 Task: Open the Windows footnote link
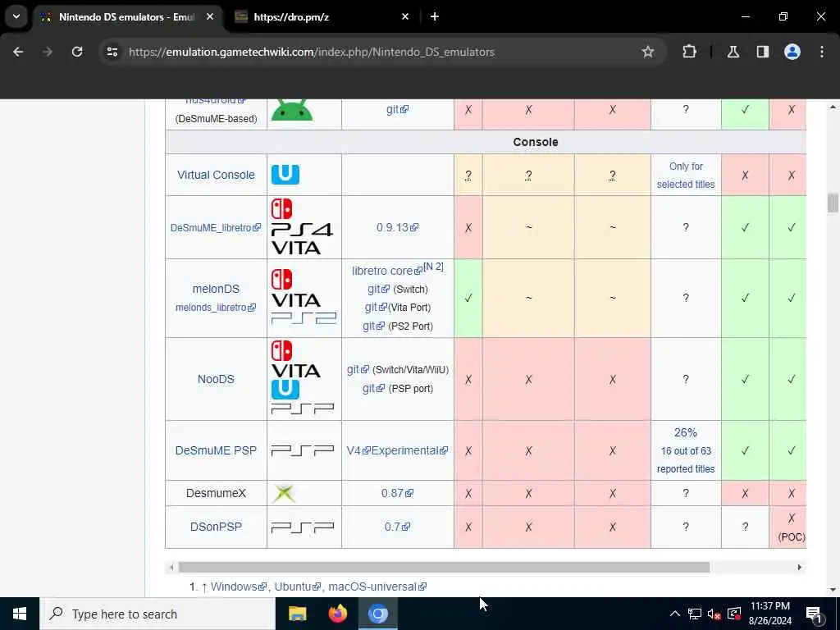239,587
